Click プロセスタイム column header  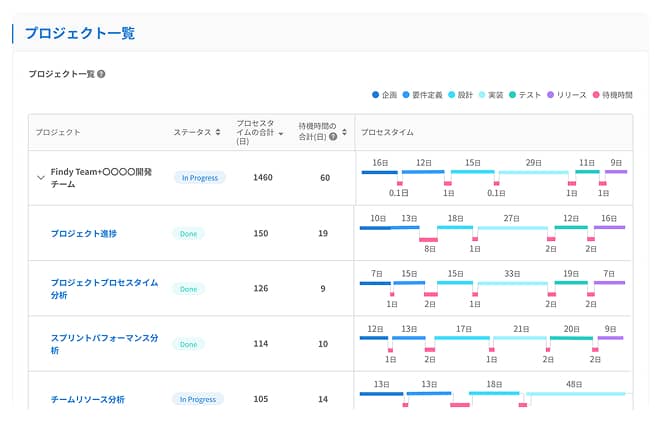tap(387, 132)
